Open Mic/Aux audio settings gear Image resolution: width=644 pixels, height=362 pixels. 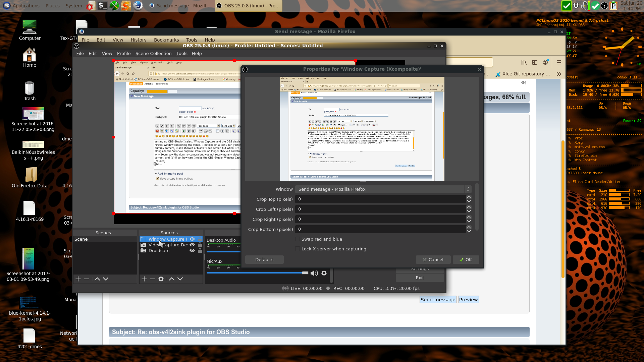click(x=324, y=273)
